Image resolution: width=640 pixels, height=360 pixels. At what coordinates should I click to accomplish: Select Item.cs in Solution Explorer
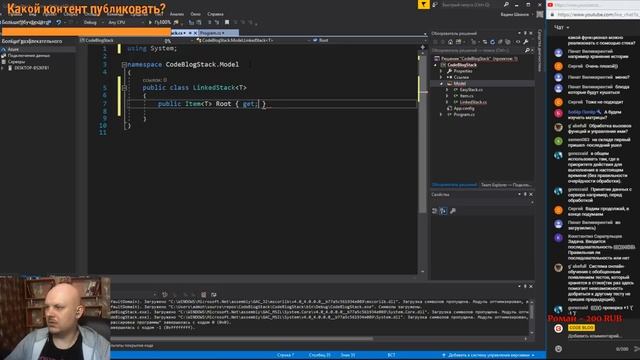point(467,96)
